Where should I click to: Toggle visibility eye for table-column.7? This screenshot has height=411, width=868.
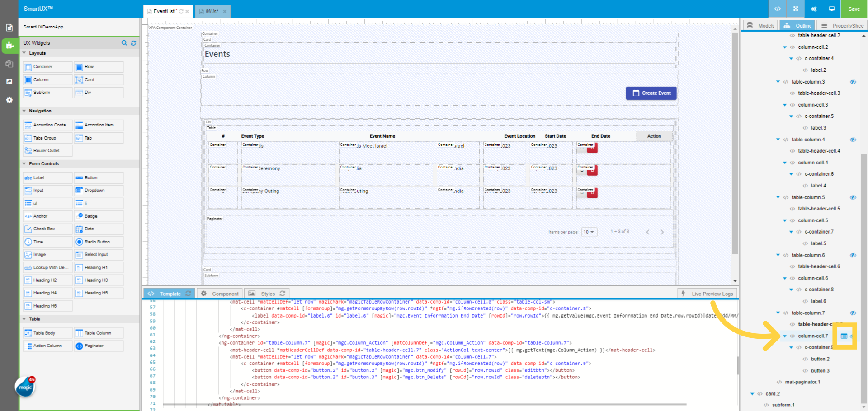(x=854, y=313)
